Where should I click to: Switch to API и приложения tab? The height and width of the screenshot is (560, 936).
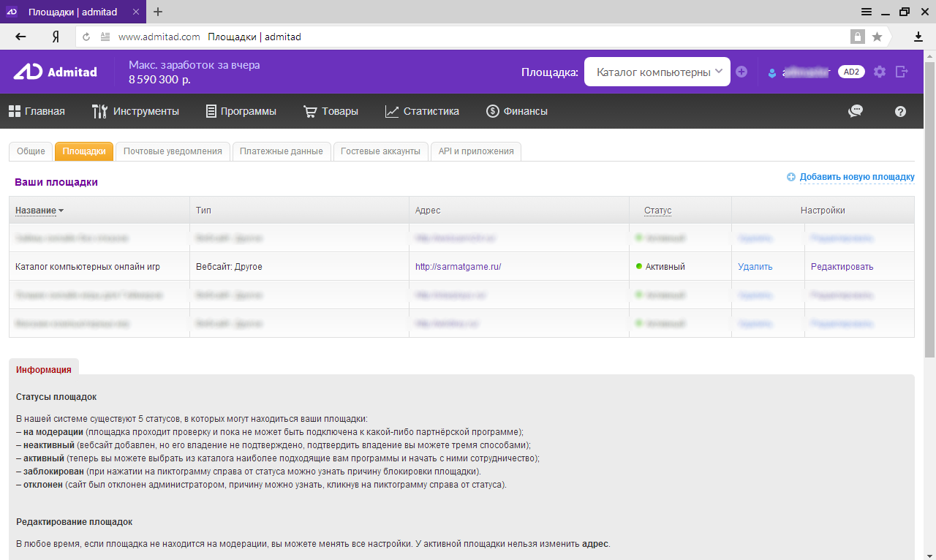tap(476, 151)
